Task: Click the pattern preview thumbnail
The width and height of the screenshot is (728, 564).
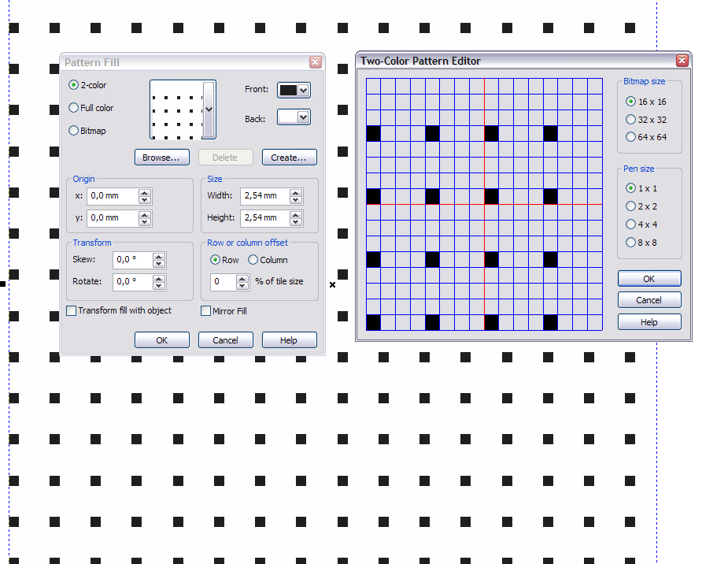Action: 177,109
